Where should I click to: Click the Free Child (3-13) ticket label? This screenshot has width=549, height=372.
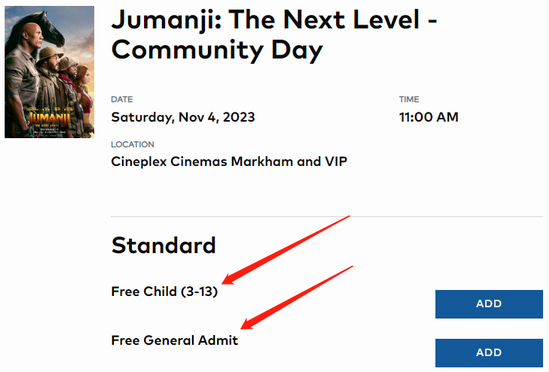click(x=164, y=291)
